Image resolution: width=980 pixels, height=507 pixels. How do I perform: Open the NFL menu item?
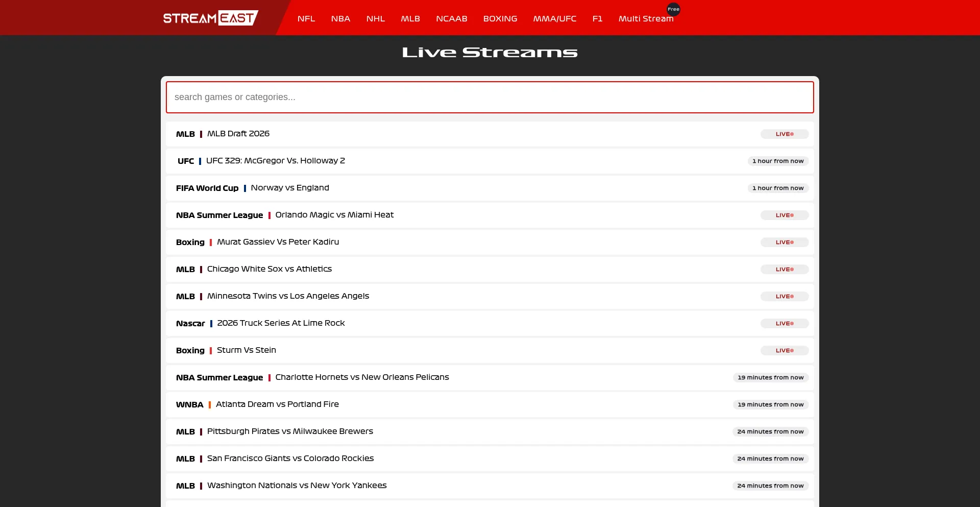point(306,19)
